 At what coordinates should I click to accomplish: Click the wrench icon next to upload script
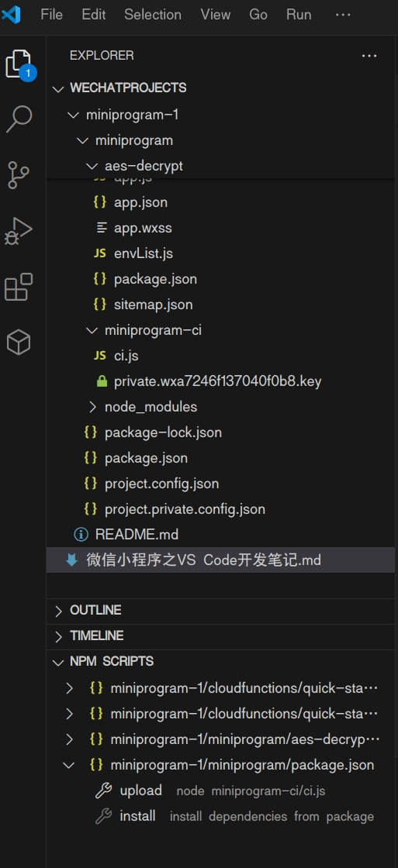(104, 790)
